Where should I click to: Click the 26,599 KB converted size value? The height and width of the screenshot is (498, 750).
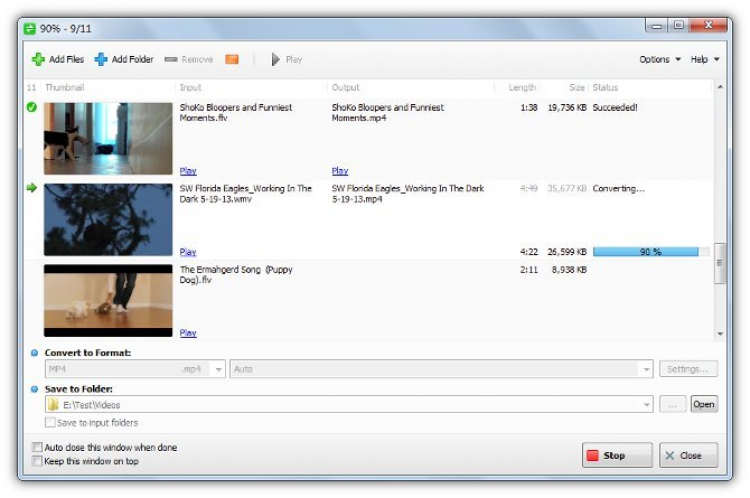(x=567, y=252)
